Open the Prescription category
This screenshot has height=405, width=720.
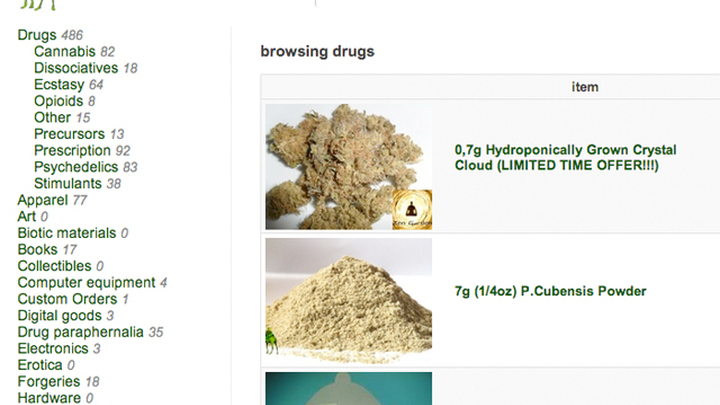click(x=72, y=151)
